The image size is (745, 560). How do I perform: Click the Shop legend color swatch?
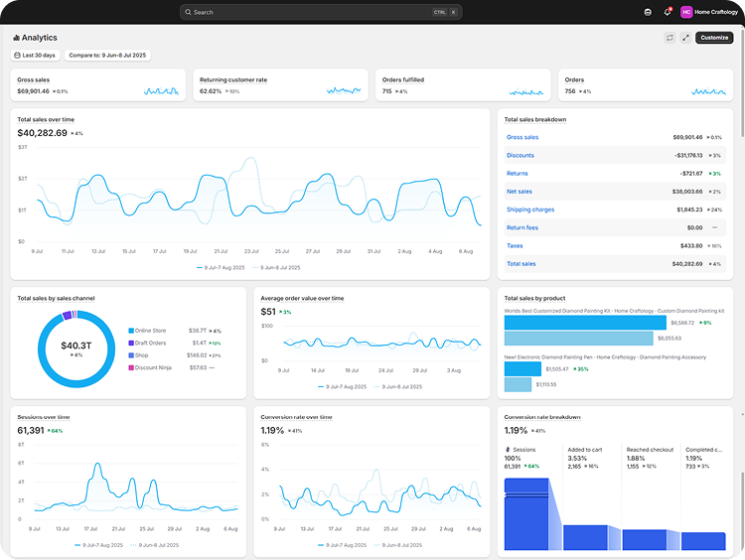[x=131, y=355]
